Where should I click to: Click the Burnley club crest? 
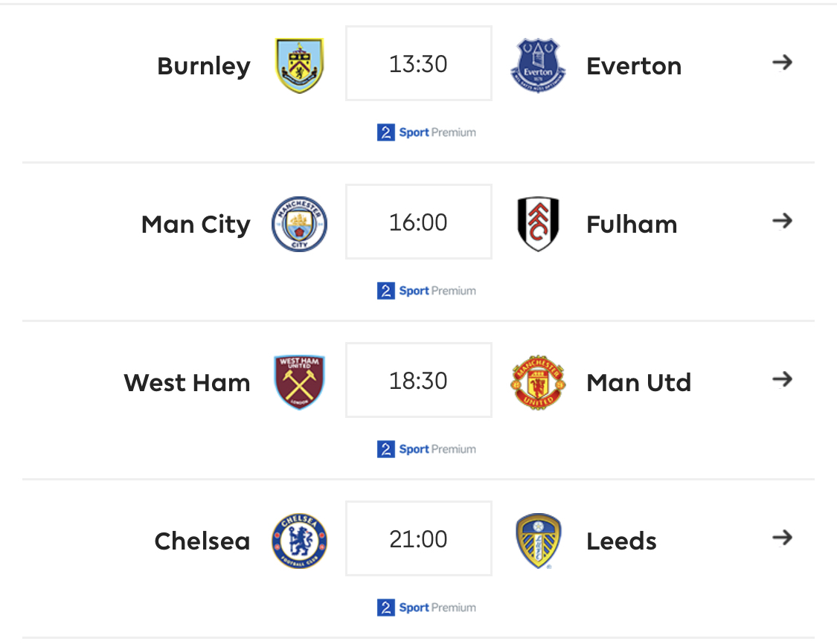pos(300,65)
